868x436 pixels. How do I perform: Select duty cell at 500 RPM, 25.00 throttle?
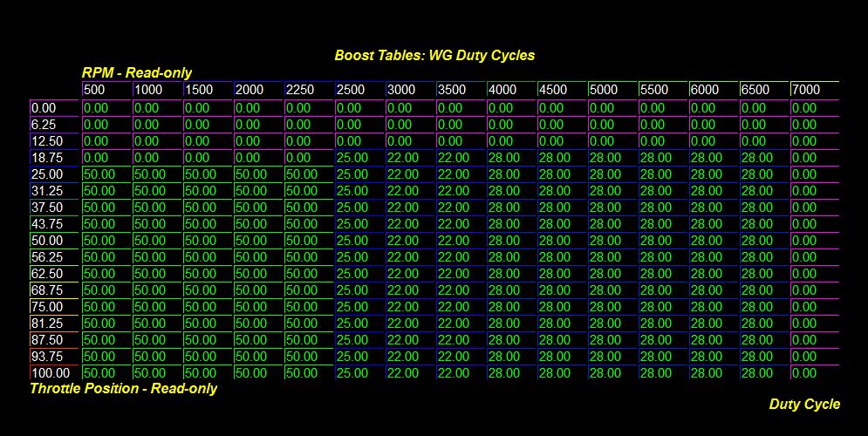[x=106, y=174]
